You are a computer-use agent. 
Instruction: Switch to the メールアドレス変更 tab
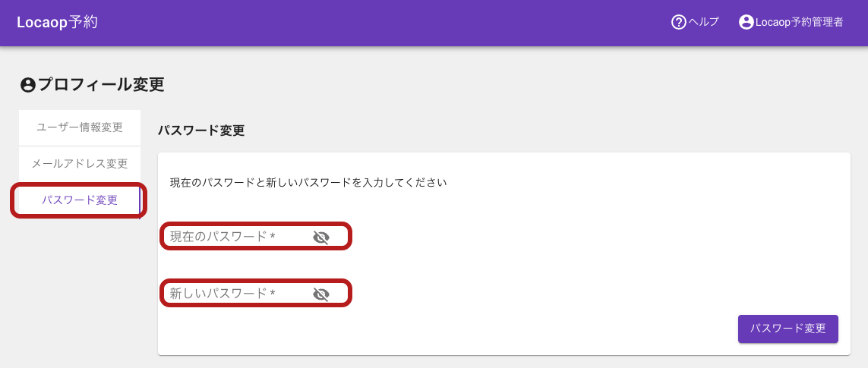pos(80,164)
